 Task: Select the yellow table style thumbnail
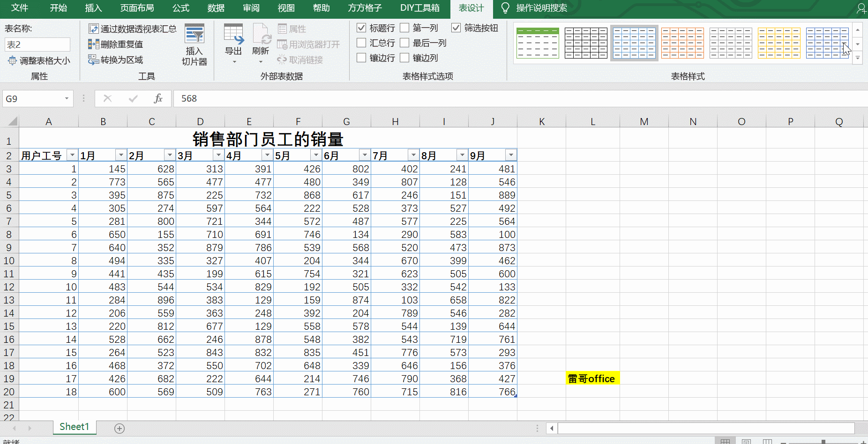(779, 43)
